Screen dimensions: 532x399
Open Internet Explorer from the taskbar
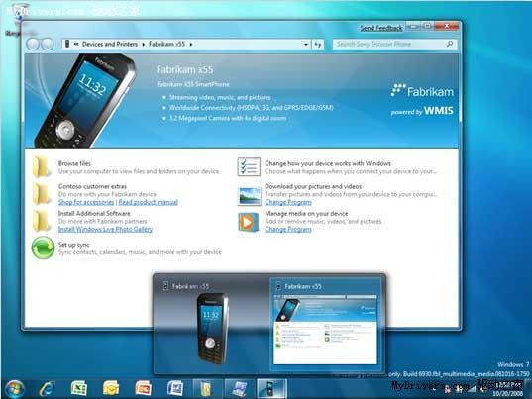(47, 388)
